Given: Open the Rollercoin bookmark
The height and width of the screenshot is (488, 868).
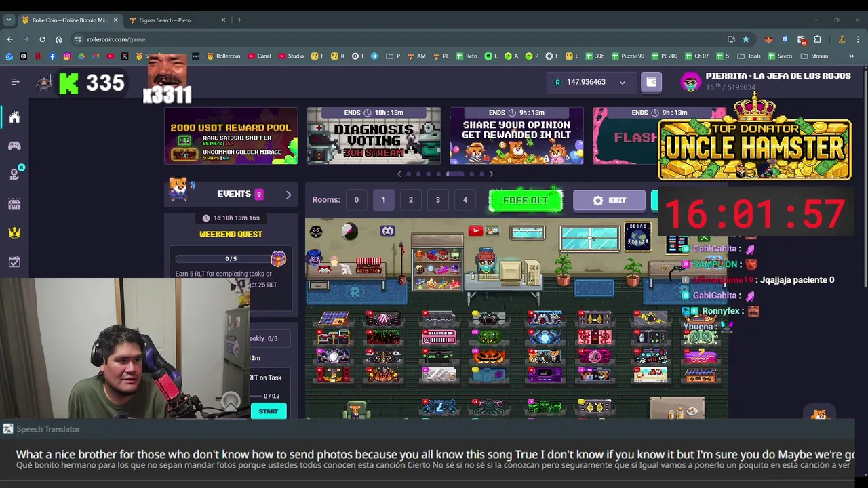Looking at the screenshot, I should 223,56.
